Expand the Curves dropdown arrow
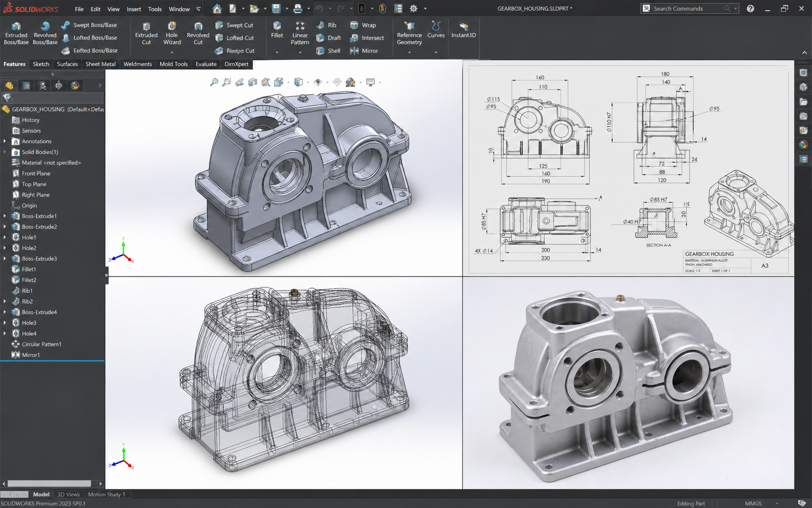Viewport: 812px width, 508px height. pyautogui.click(x=436, y=52)
